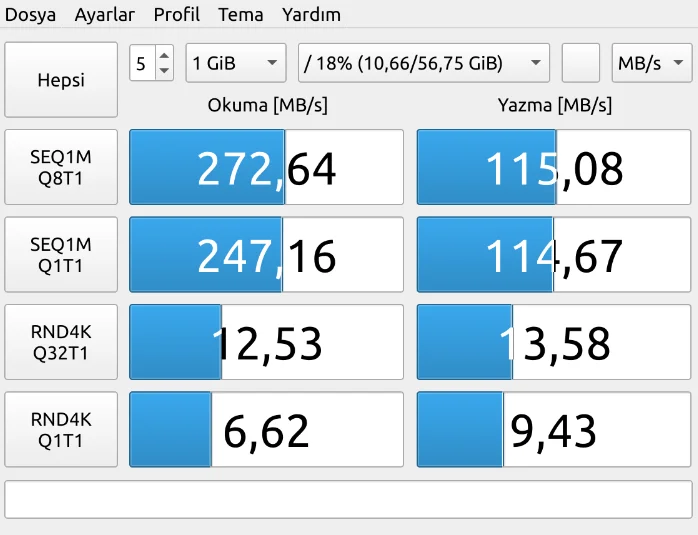The height and width of the screenshot is (535, 698).
Task: Increase test count with up arrow
Action: pos(164,55)
